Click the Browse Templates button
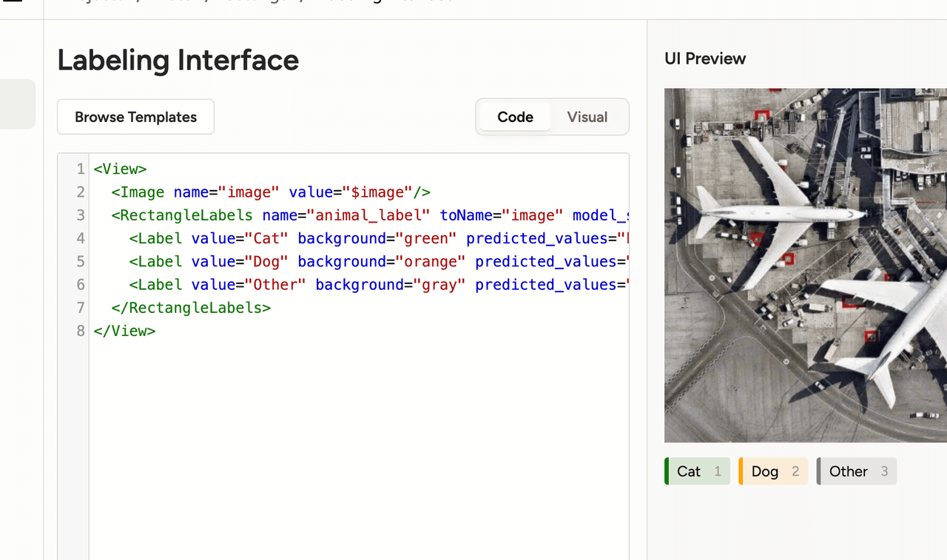 tap(135, 117)
